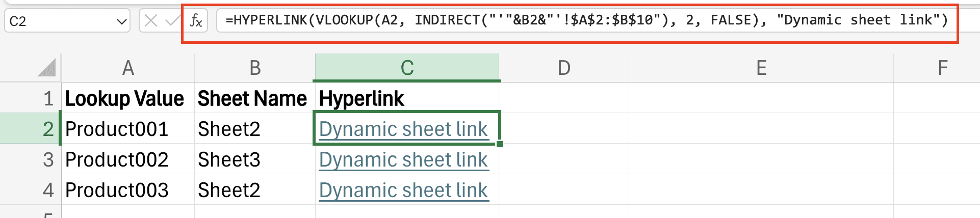The image size is (980, 218).
Task: Open Dynamic sheet link in row 2
Action: [404, 129]
